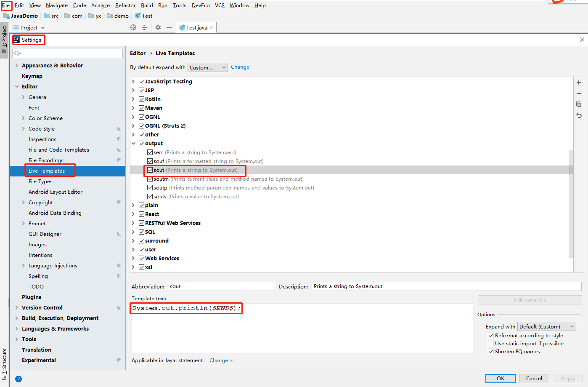Toggle Shorten FQ names checkbox
Image resolution: width=588 pixels, height=387 pixels.
pos(490,352)
